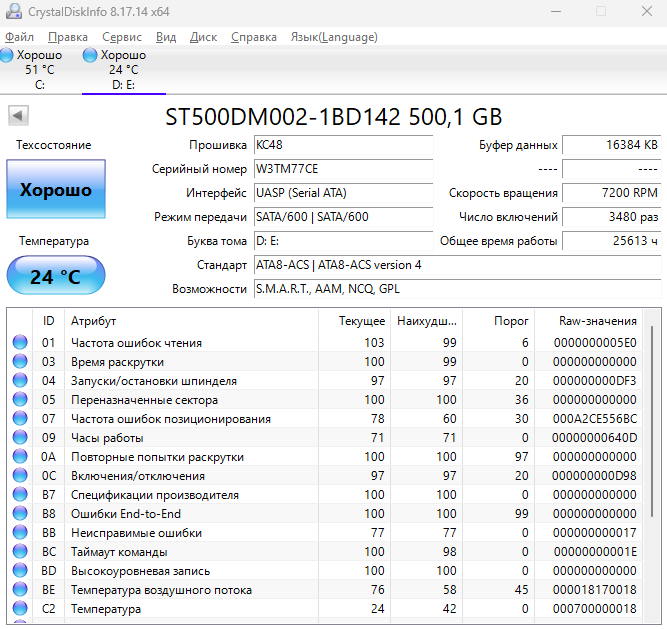
Task: Click the disk title ST500DM002-1BD142 500,1 GB
Action: [x=334, y=117]
